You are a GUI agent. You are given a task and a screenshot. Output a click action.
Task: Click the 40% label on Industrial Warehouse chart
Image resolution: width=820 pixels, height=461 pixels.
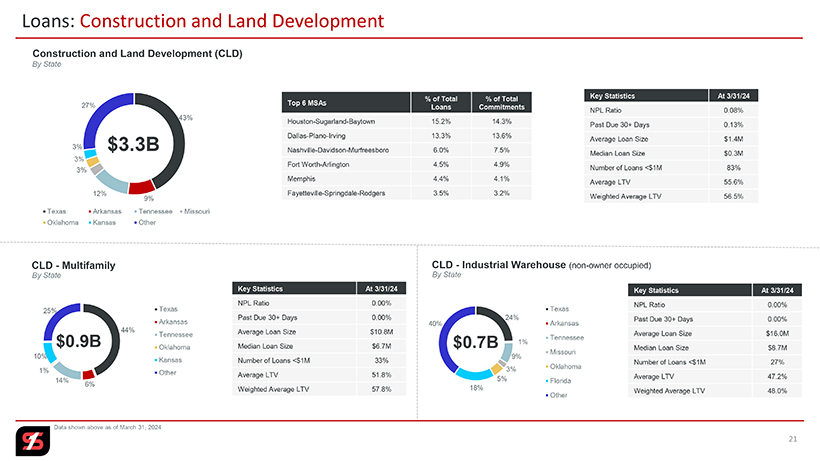click(436, 324)
